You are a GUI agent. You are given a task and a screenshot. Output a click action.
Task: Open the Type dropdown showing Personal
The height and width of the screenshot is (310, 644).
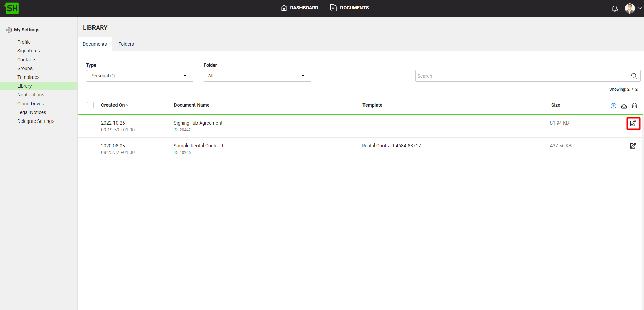pyautogui.click(x=140, y=76)
